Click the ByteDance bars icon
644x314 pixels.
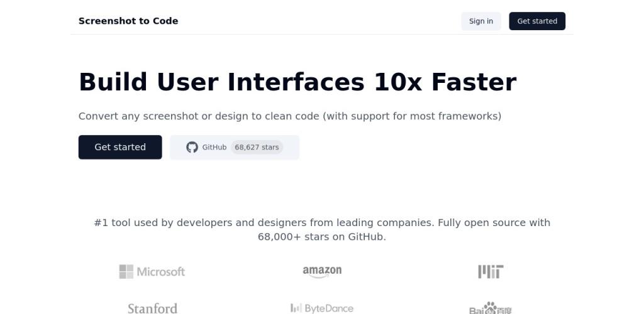tap(296, 308)
